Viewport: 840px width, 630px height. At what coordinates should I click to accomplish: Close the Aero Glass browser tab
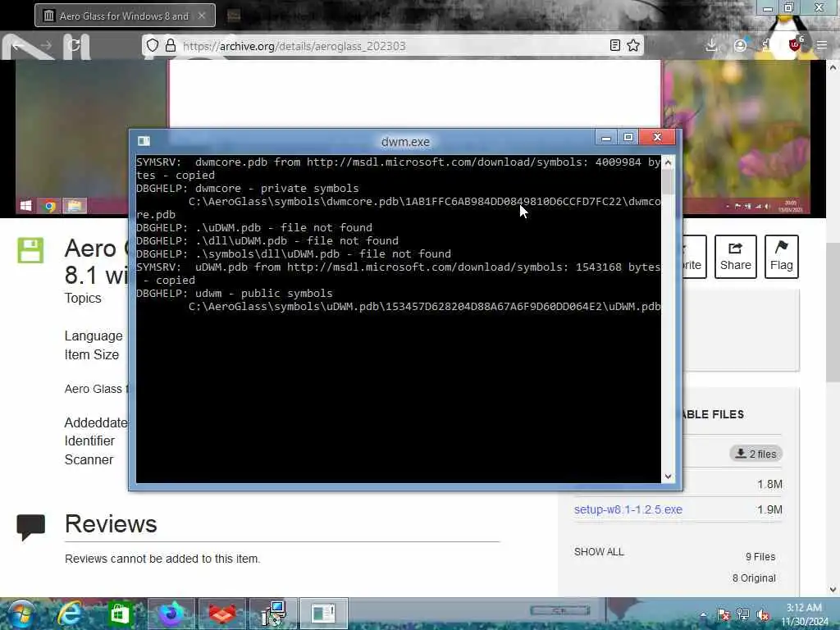202,16
